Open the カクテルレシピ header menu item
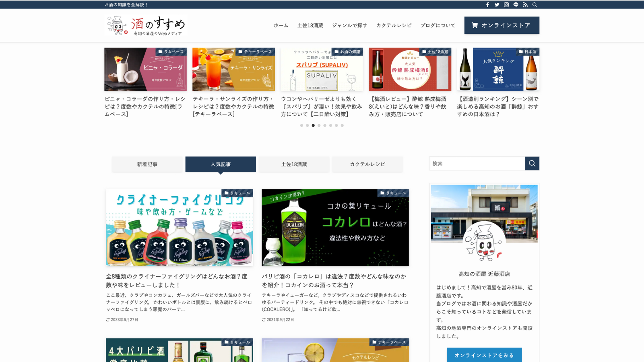The width and height of the screenshot is (644, 362). tap(394, 25)
